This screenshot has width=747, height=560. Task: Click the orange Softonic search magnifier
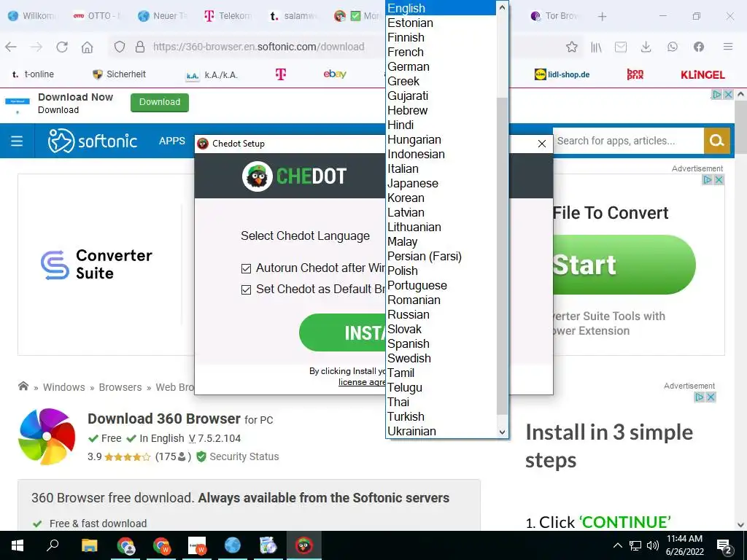pyautogui.click(x=716, y=141)
